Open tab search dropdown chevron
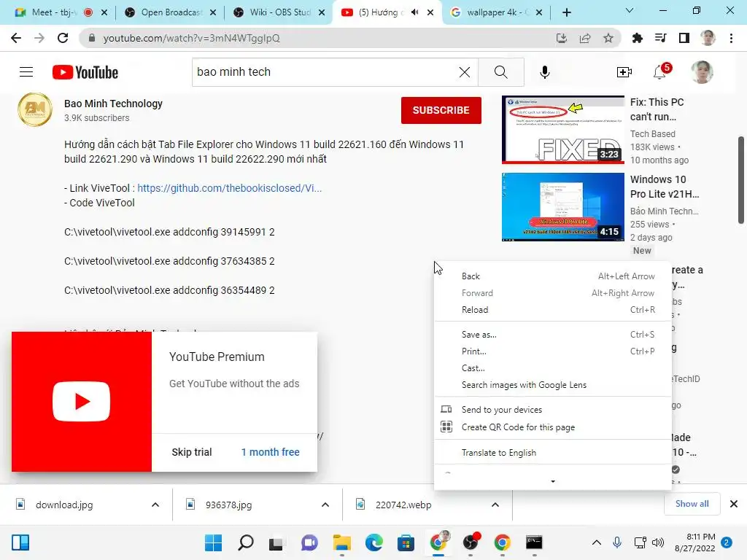The height and width of the screenshot is (560, 747). [x=630, y=10]
